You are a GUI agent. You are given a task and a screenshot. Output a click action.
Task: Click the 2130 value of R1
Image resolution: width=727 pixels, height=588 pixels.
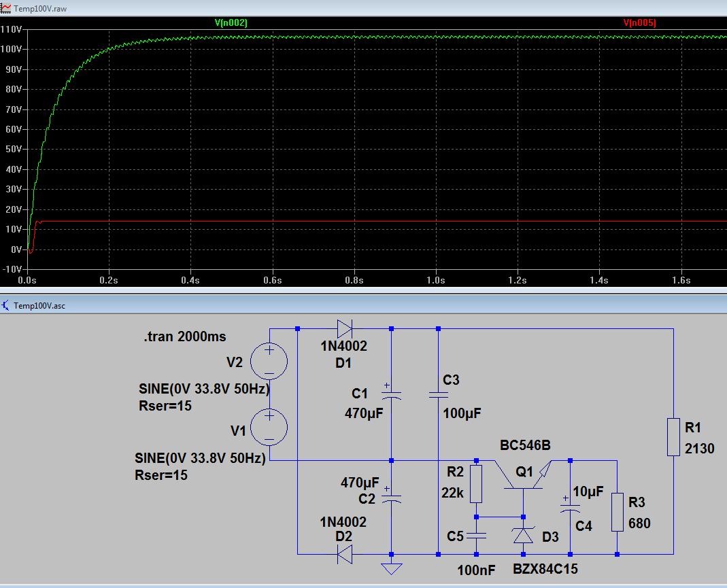pyautogui.click(x=700, y=449)
